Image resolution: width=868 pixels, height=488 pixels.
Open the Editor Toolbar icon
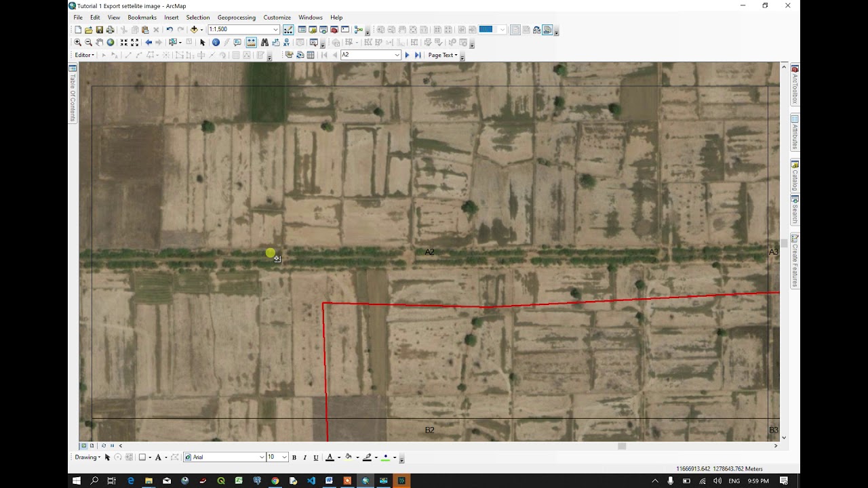pyautogui.click(x=288, y=30)
